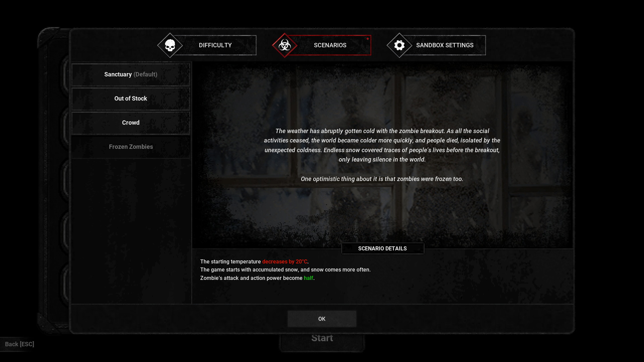Toggle Sanctuary Default scenario
This screenshot has width=644, height=362.
[x=131, y=74]
